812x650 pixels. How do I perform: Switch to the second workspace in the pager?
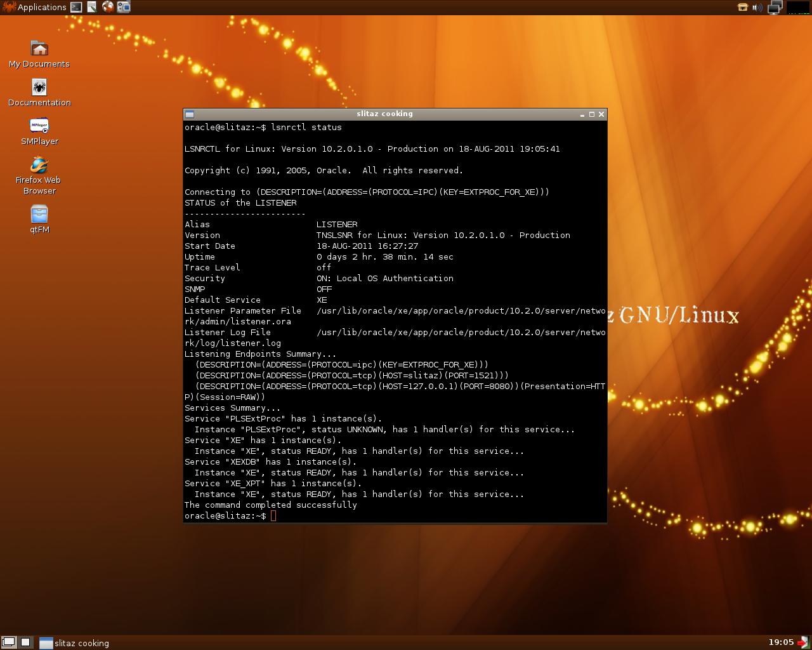coord(24,642)
